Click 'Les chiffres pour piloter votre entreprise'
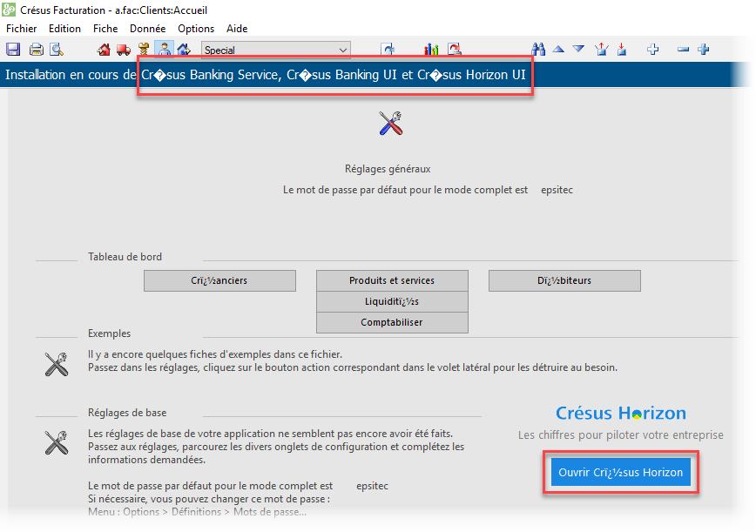The height and width of the screenshot is (532, 756). pyautogui.click(x=621, y=435)
